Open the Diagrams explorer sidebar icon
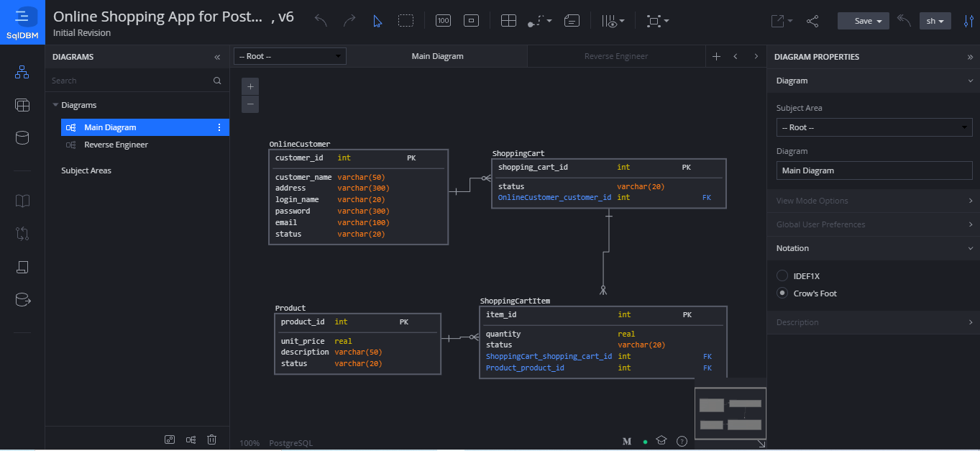This screenshot has height=451, width=980. tap(22, 71)
